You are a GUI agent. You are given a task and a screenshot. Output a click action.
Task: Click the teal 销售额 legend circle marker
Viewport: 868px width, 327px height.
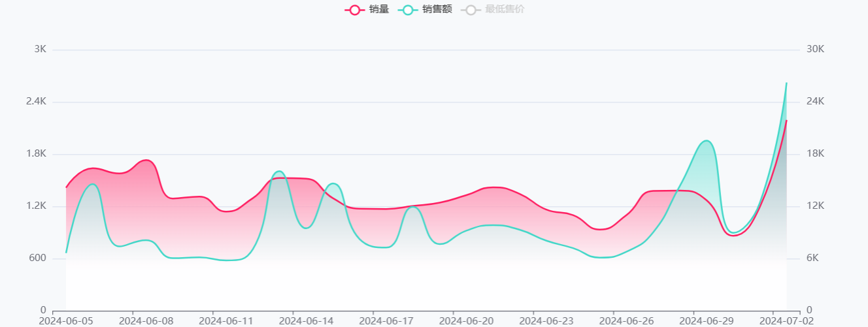tap(408, 10)
